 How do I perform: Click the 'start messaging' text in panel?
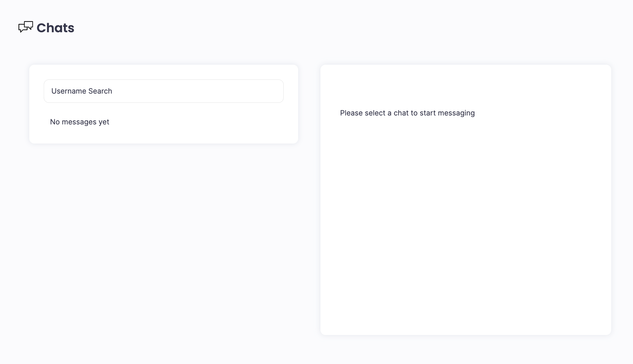tap(447, 113)
